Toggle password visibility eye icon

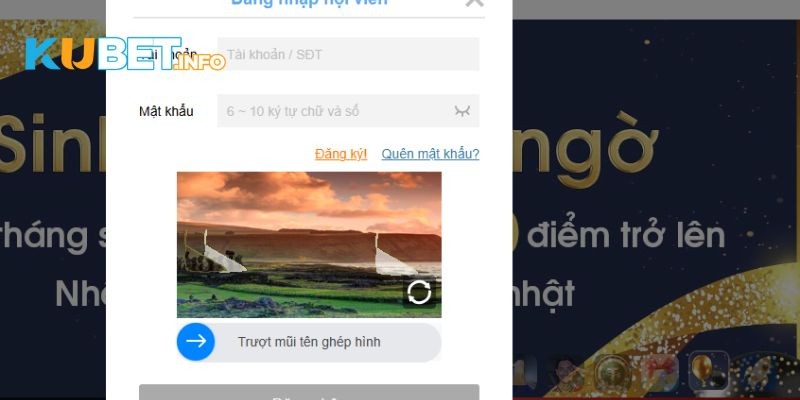coord(462,111)
